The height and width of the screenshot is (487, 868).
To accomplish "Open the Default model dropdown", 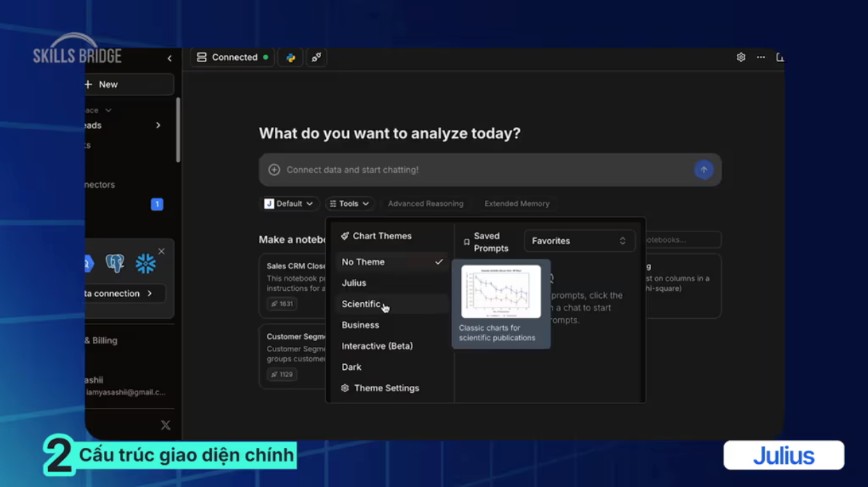I will (x=290, y=204).
